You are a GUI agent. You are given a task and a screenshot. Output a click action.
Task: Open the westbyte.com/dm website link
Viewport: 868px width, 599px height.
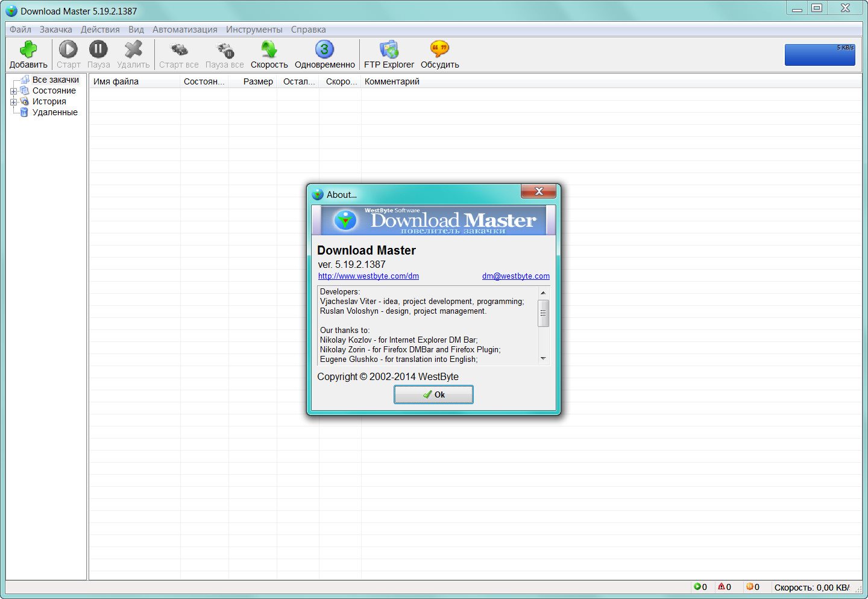(368, 276)
